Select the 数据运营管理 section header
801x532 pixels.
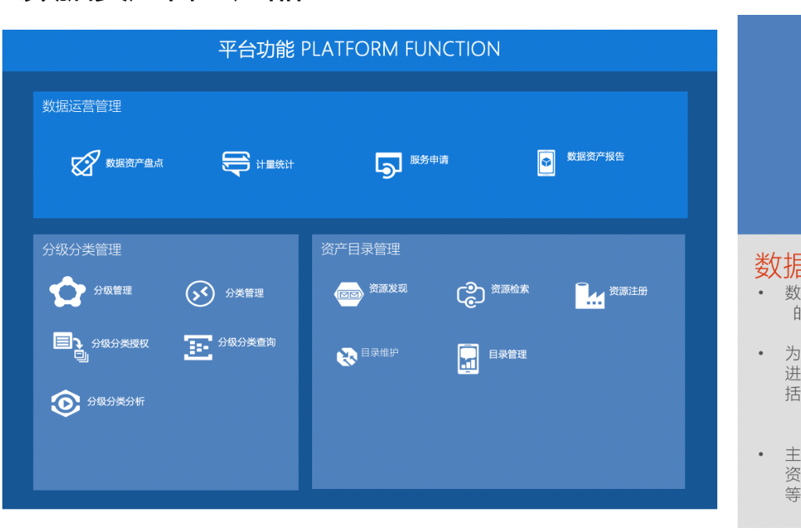82,106
